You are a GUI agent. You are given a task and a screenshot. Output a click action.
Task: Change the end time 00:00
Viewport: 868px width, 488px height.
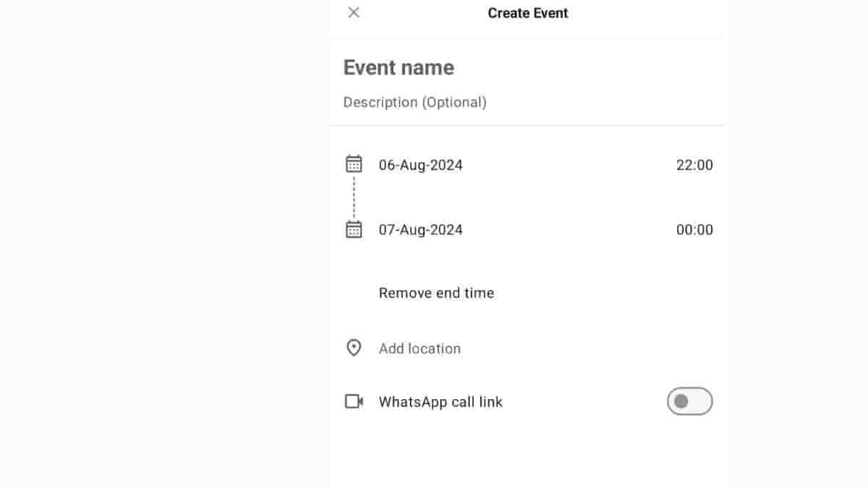point(694,230)
